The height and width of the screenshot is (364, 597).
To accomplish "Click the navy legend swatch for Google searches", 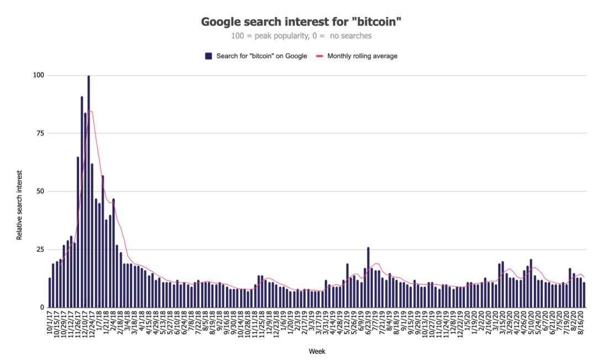I will click(x=208, y=56).
